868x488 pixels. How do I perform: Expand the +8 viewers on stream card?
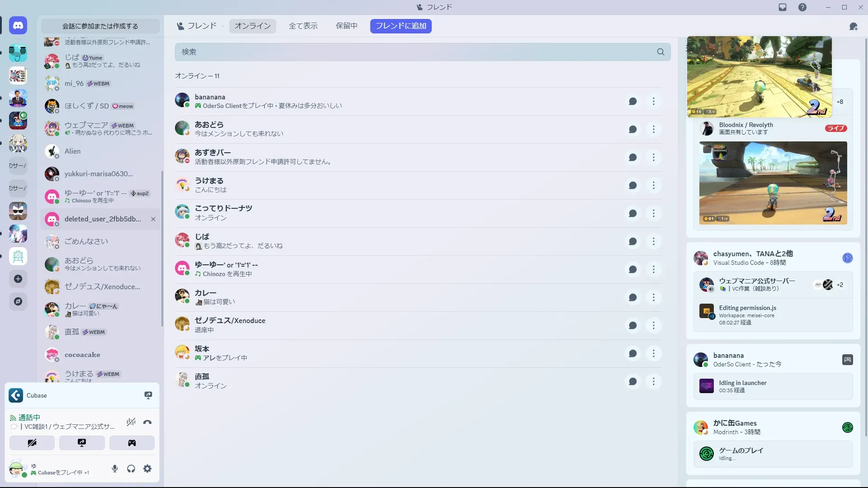pyautogui.click(x=840, y=102)
